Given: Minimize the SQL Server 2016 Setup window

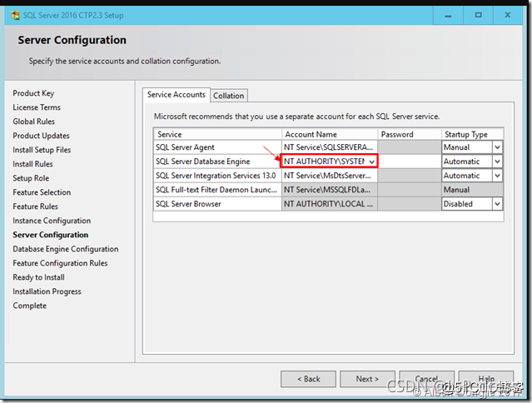Looking at the screenshot, I should [x=448, y=16].
